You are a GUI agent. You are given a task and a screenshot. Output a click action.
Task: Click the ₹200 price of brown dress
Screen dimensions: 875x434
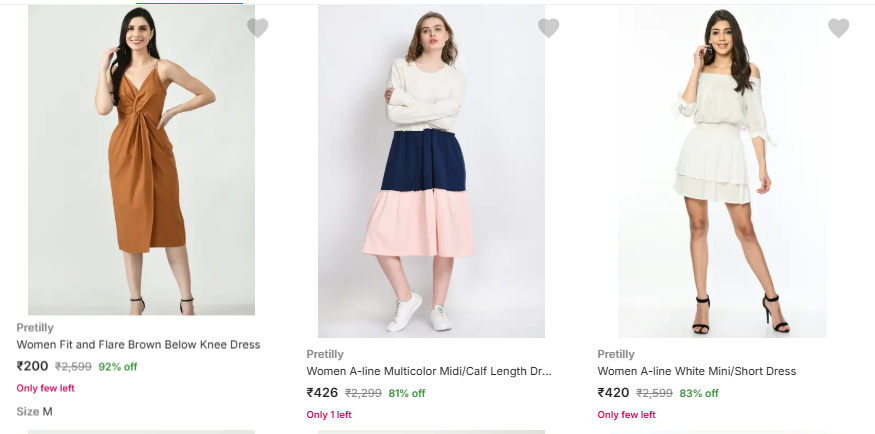[32, 366]
